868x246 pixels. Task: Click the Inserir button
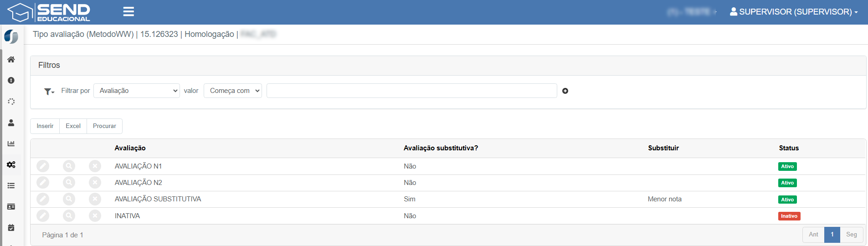point(45,126)
